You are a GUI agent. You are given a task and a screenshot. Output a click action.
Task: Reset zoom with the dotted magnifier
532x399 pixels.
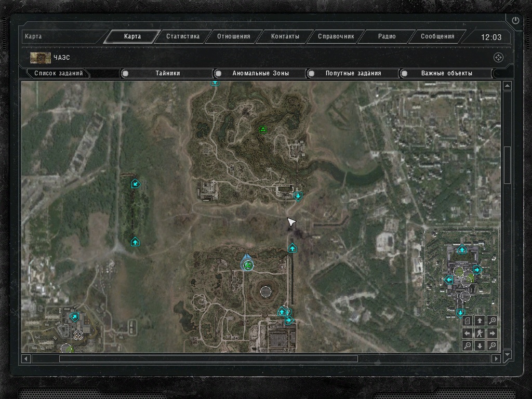(x=493, y=345)
